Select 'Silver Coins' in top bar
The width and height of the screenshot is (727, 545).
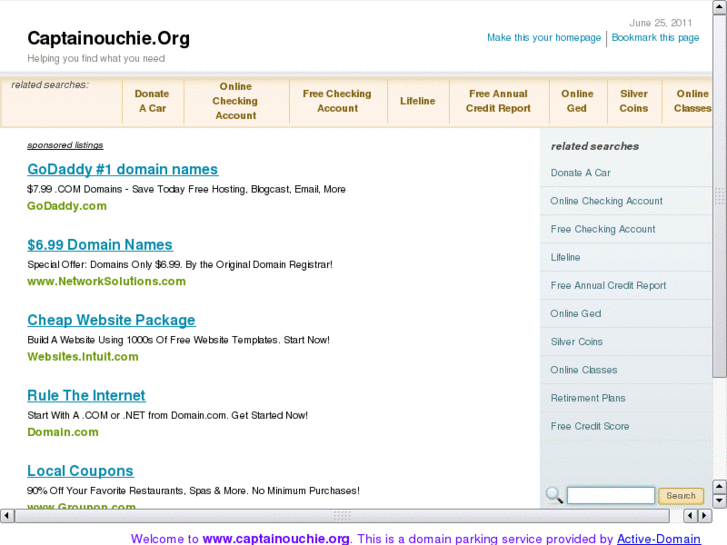(634, 101)
